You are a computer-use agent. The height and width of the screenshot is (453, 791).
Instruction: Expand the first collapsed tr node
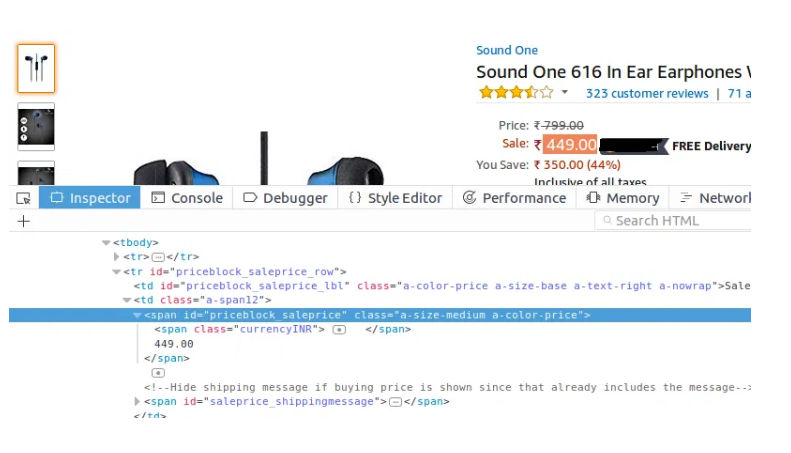tap(117, 257)
